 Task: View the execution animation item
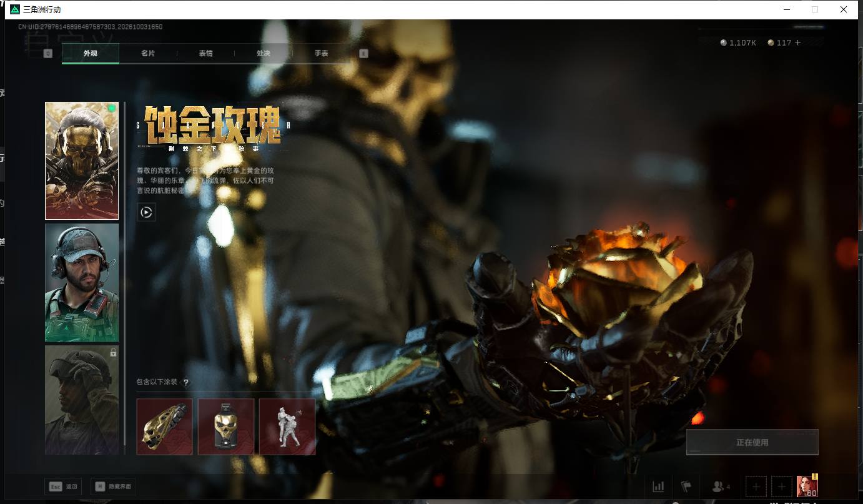(x=287, y=427)
